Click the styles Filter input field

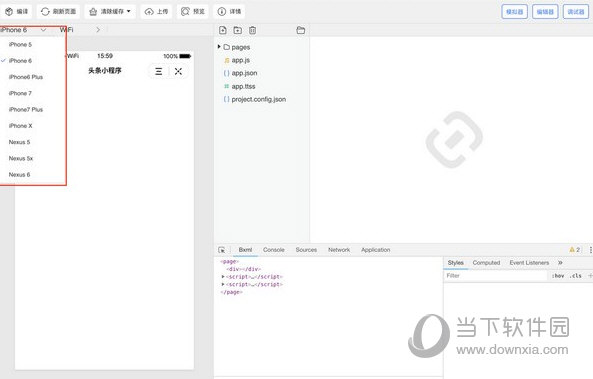pyautogui.click(x=495, y=276)
